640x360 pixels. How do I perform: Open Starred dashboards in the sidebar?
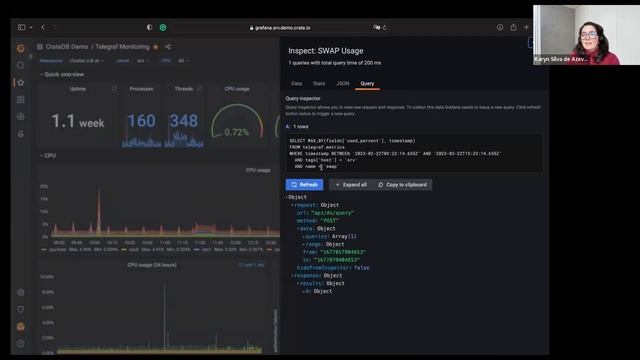pos(20,82)
